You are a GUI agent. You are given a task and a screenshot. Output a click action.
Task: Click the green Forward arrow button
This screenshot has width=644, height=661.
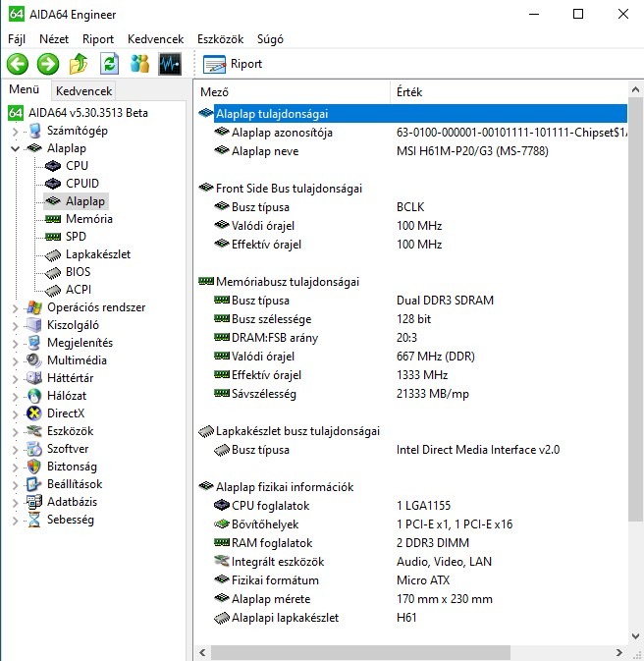(x=48, y=64)
